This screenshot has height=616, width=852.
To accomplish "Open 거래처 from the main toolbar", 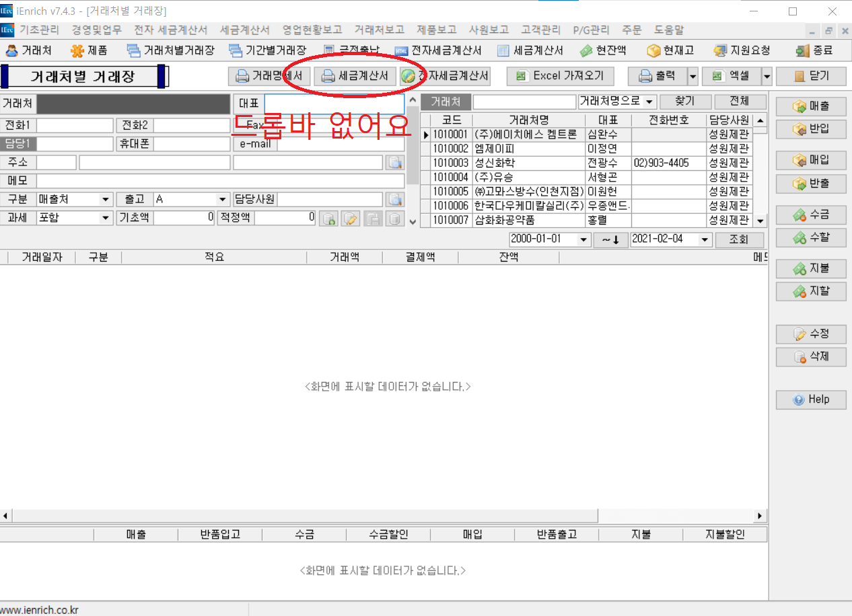I will coord(29,50).
